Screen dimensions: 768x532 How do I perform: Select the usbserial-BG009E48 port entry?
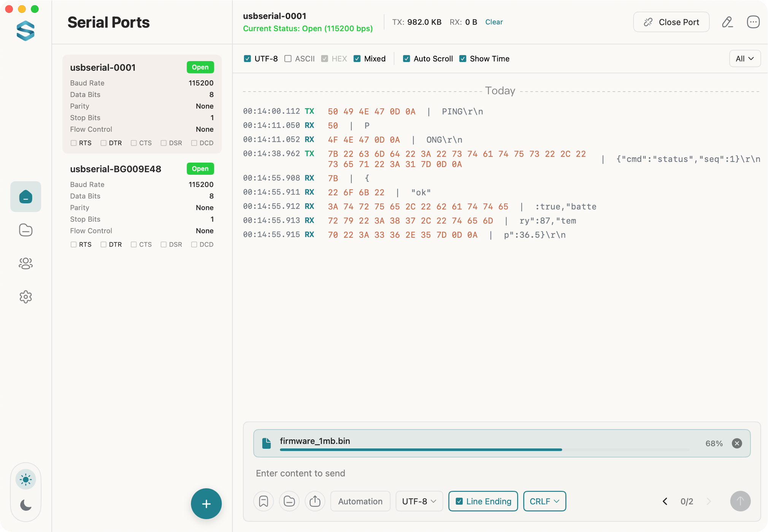[x=116, y=169]
